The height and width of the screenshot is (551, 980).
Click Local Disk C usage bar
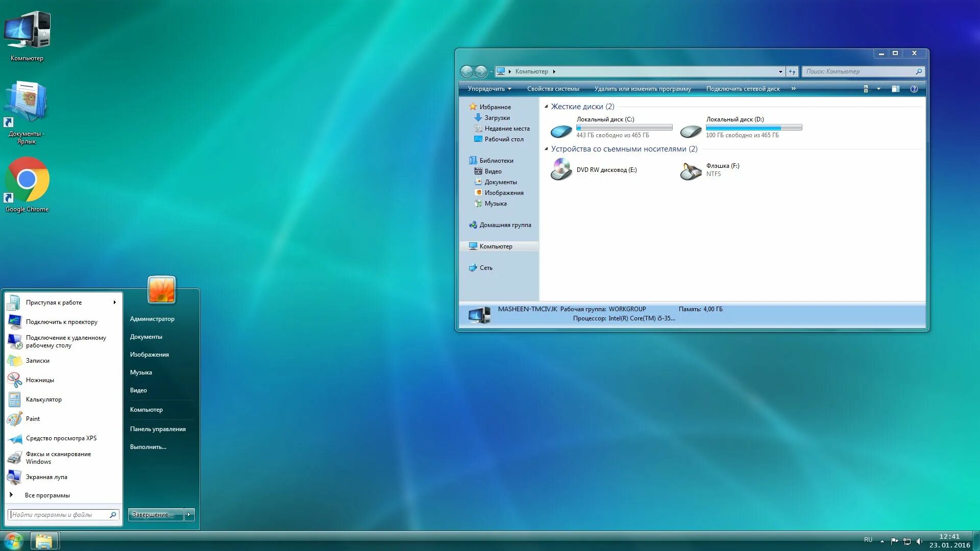coord(624,128)
